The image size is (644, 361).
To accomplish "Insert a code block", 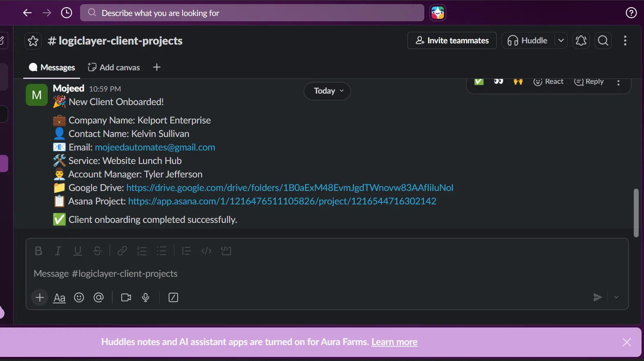I will coord(226,251).
